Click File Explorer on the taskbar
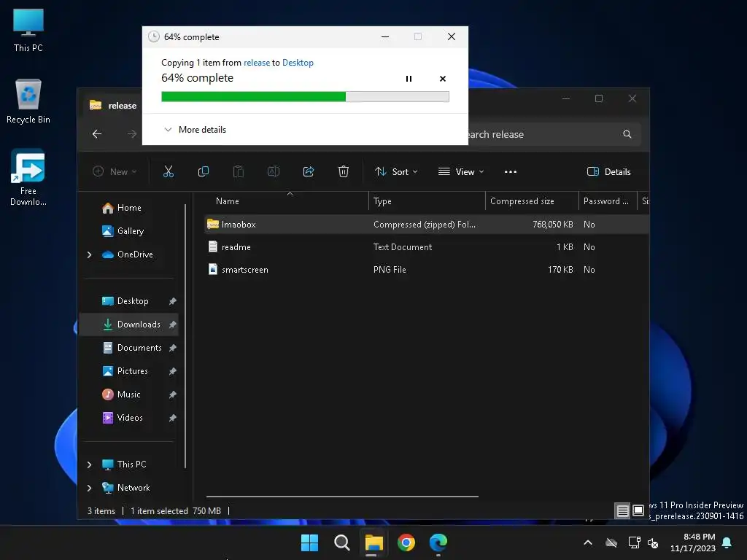This screenshot has height=560, width=747. pyautogui.click(x=374, y=542)
